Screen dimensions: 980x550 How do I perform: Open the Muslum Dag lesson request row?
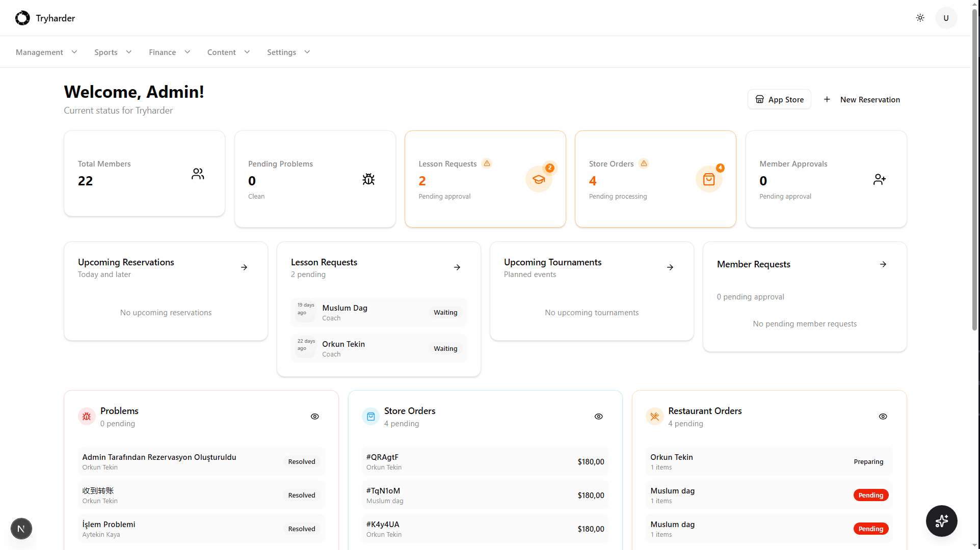pyautogui.click(x=379, y=313)
